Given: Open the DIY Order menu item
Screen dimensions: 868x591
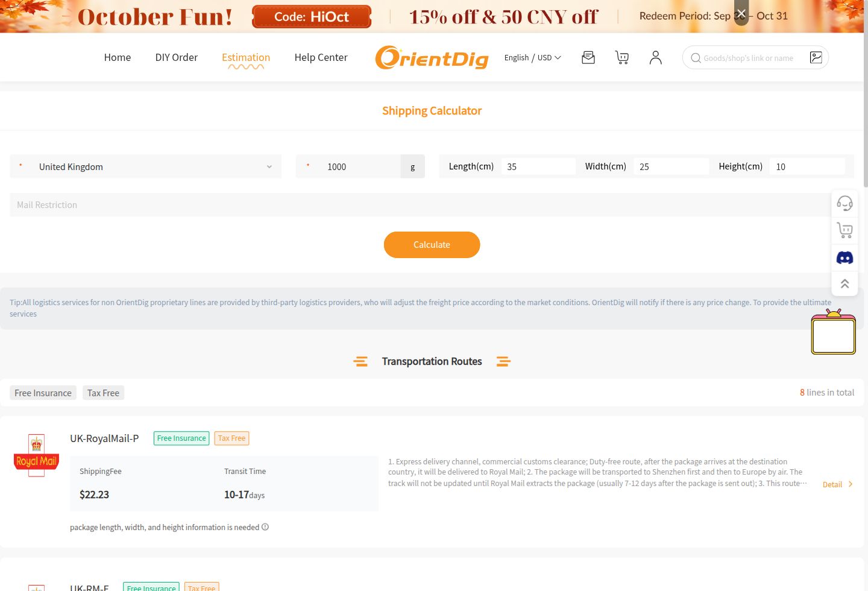Looking at the screenshot, I should coord(177,57).
